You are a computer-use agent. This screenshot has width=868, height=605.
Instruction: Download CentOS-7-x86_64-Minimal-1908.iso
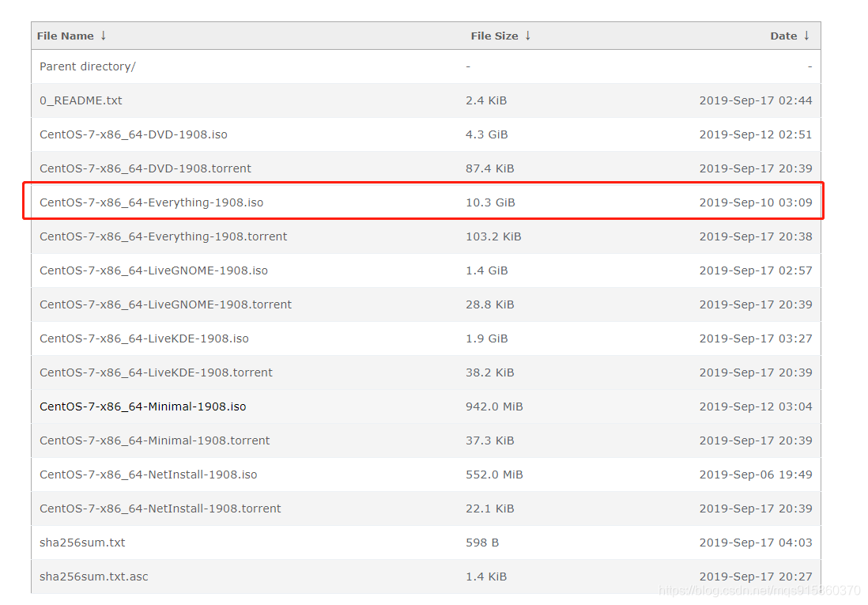pos(143,406)
